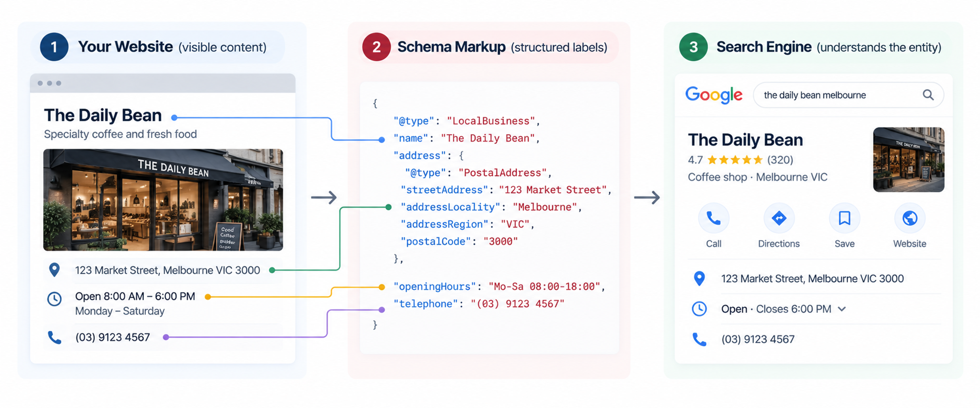Open Directions via the diamond arrow icon
The height and width of the screenshot is (408, 980).
[x=779, y=218]
